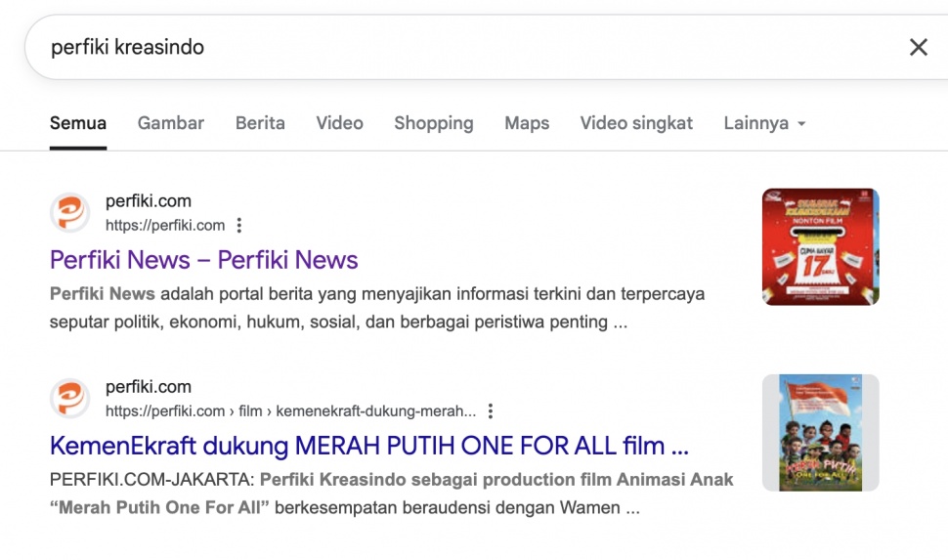Open the three-dot menu for the KemenEkraft result
This screenshot has height=560, width=948.
pyautogui.click(x=491, y=411)
